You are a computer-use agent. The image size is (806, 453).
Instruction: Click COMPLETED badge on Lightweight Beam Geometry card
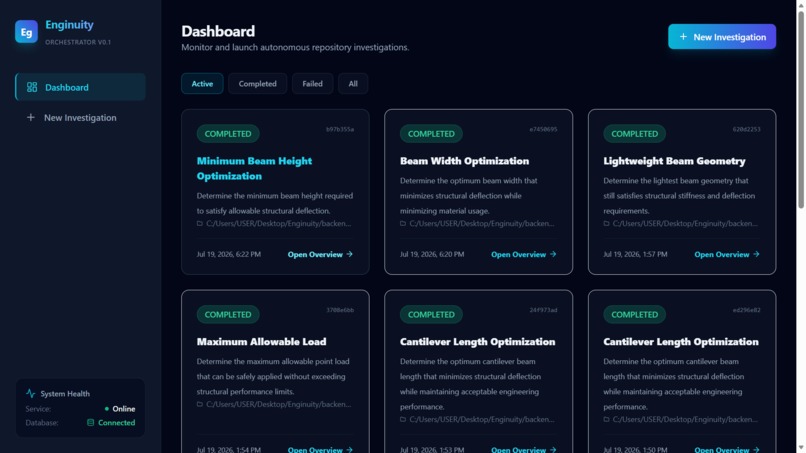(635, 134)
